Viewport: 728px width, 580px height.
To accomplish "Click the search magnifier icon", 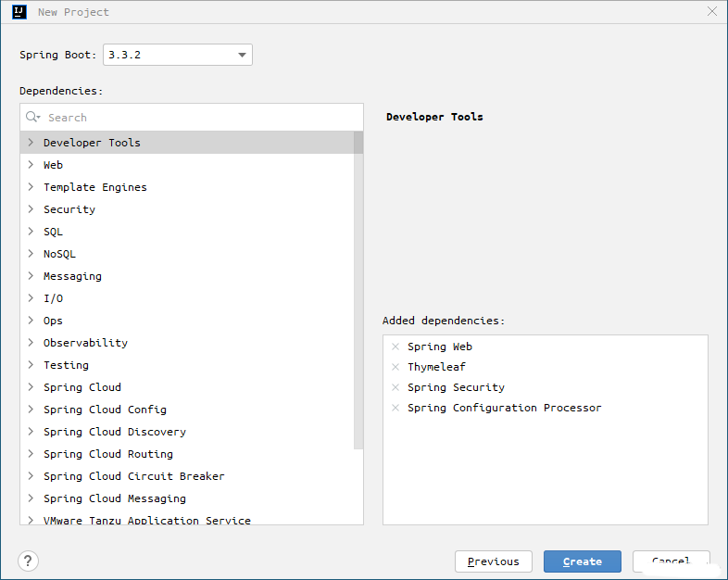I will (x=32, y=117).
